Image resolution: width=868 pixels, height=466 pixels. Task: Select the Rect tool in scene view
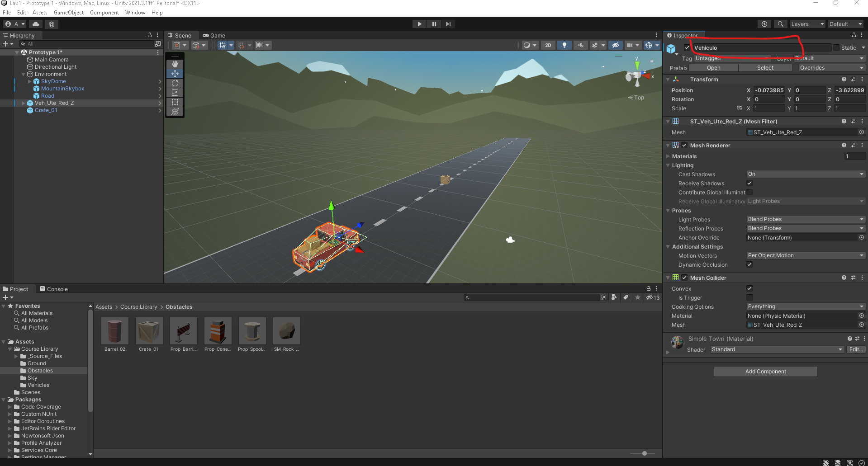175,102
